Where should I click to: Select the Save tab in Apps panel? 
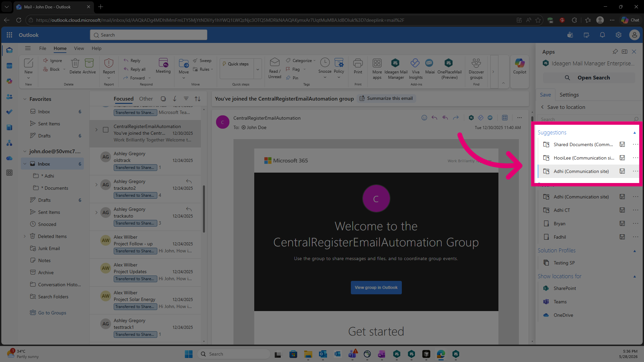point(545,95)
